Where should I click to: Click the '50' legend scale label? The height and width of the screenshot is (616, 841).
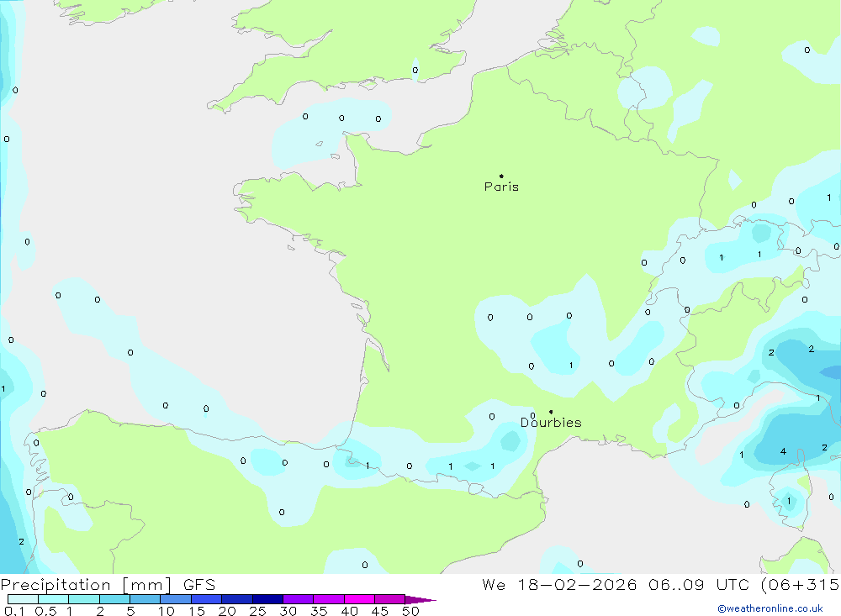click(x=411, y=611)
